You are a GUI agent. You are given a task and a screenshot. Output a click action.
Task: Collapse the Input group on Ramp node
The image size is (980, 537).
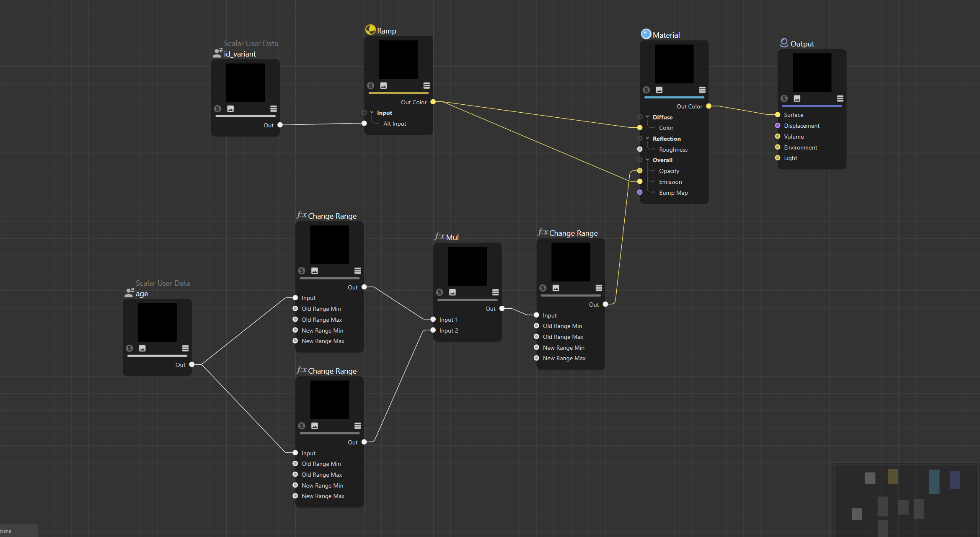pos(372,113)
